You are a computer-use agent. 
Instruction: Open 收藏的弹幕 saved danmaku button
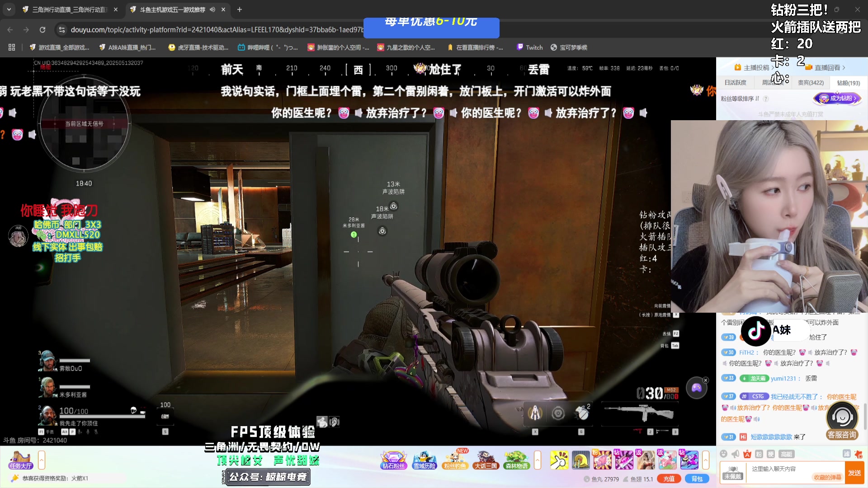click(x=827, y=477)
